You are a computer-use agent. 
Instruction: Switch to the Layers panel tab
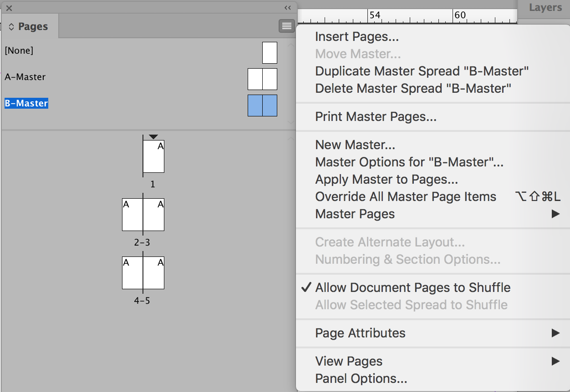coord(545,8)
